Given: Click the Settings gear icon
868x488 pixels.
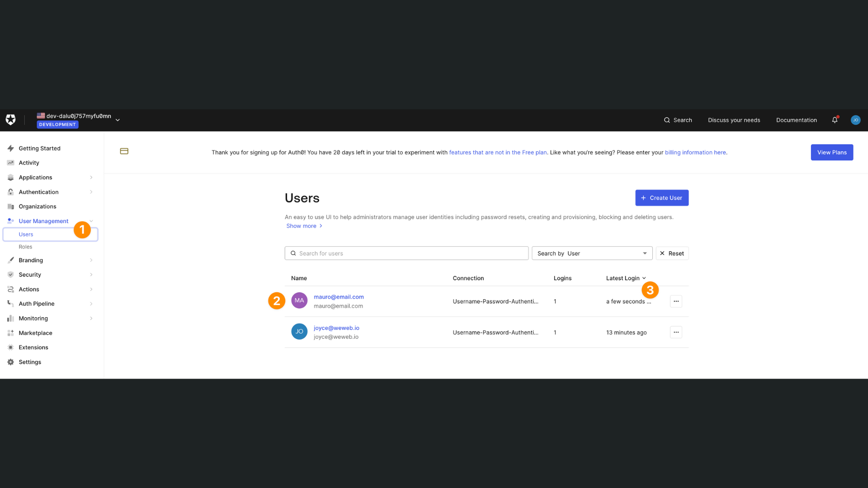Looking at the screenshot, I should point(10,362).
